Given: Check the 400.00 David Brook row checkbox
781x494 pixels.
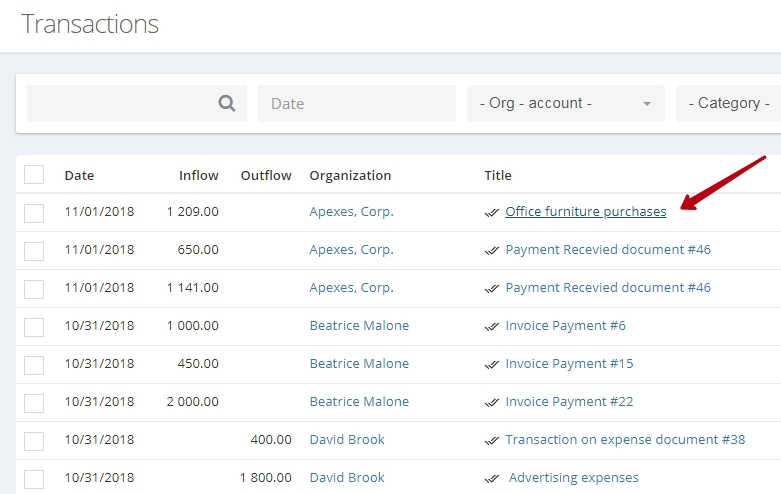Looking at the screenshot, I should click(x=34, y=441).
